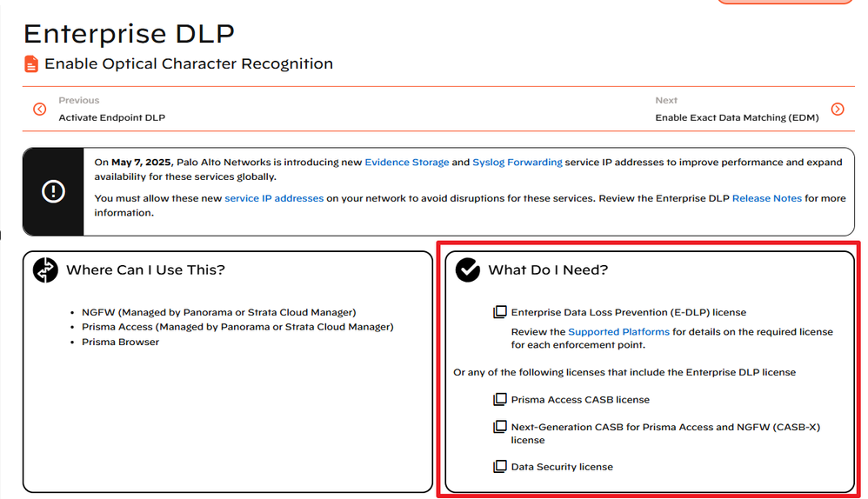Image resolution: width=868 pixels, height=499 pixels.
Task: Click the Where Can I Use This? heading
Action: tap(145, 270)
